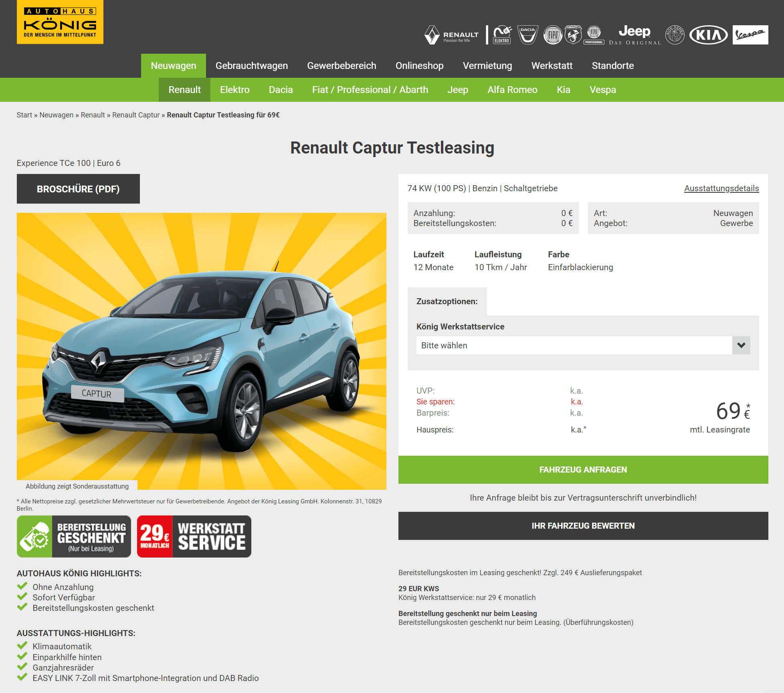Select Fiat / Professional / Abarth submenu
784x693 pixels.
coord(370,90)
